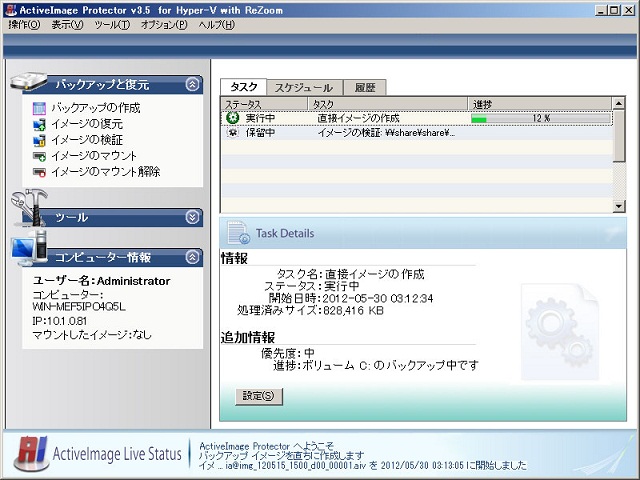Image resolution: width=640 pixels, height=480 pixels.
Task: Click 開始日時 2012-05-30 value
Action: pyautogui.click(x=378, y=298)
